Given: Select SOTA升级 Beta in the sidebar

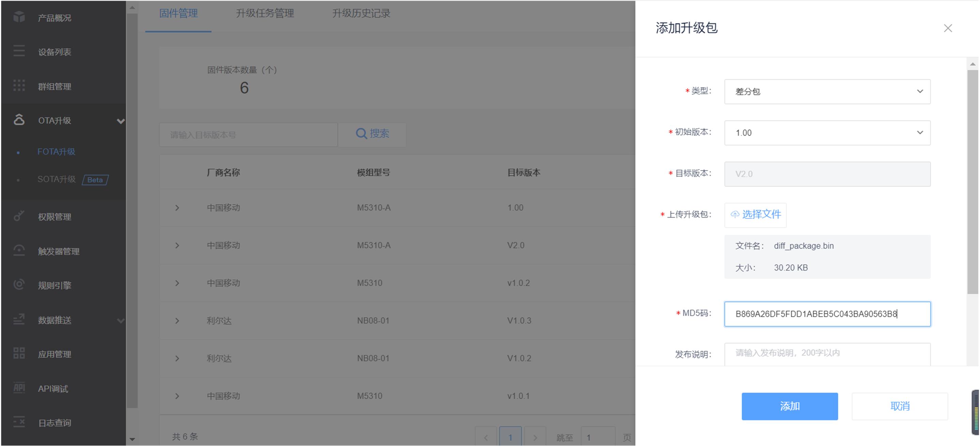Looking at the screenshot, I should (x=56, y=179).
